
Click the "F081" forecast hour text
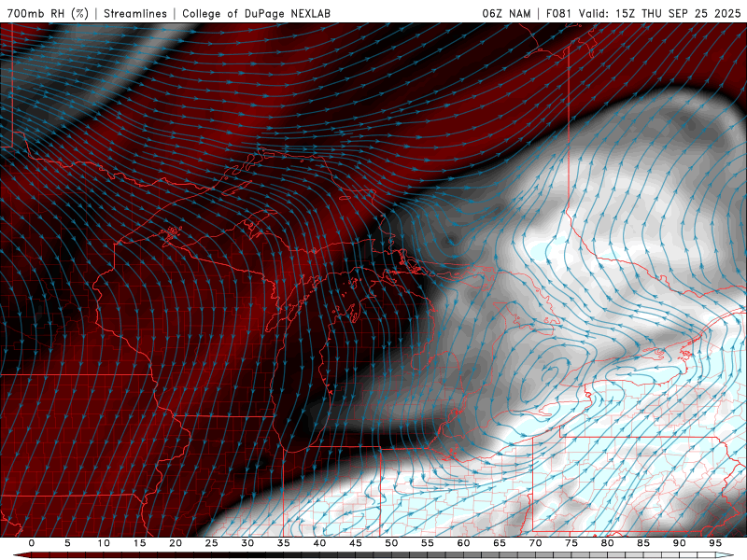[x=559, y=13]
